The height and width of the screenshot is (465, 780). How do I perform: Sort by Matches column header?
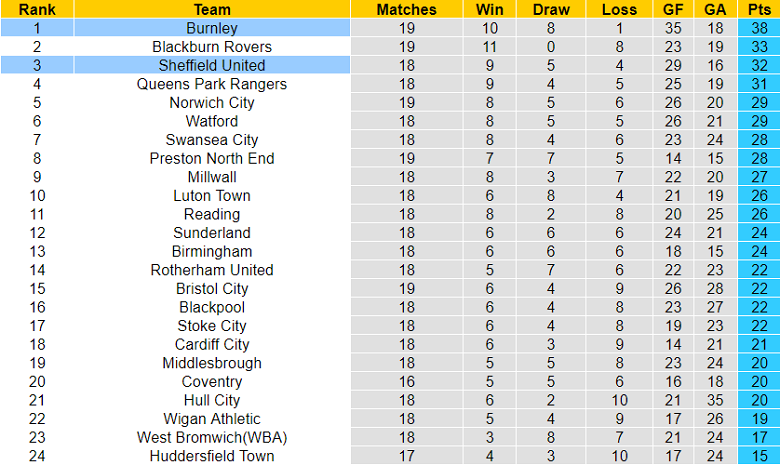(x=407, y=9)
